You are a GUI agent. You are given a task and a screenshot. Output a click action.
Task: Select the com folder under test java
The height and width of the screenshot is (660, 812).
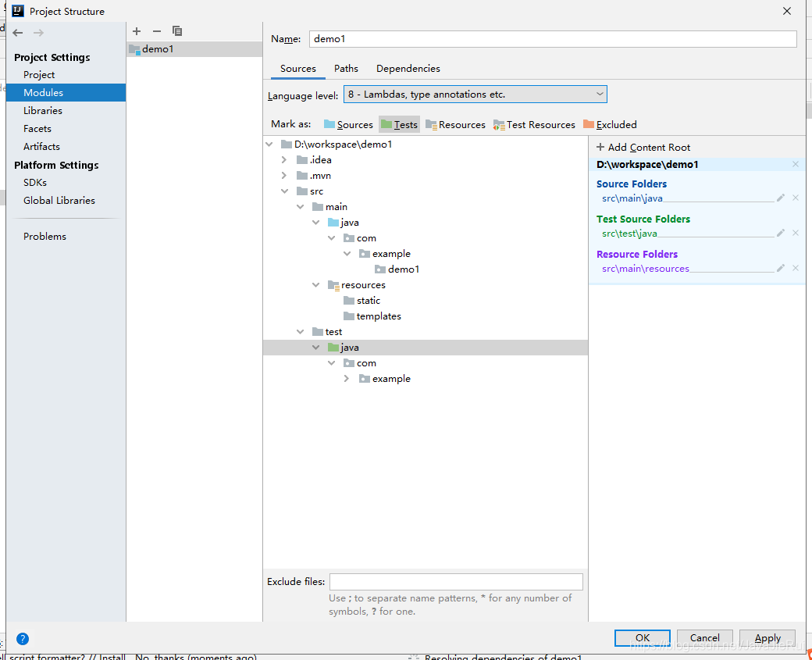coord(360,363)
